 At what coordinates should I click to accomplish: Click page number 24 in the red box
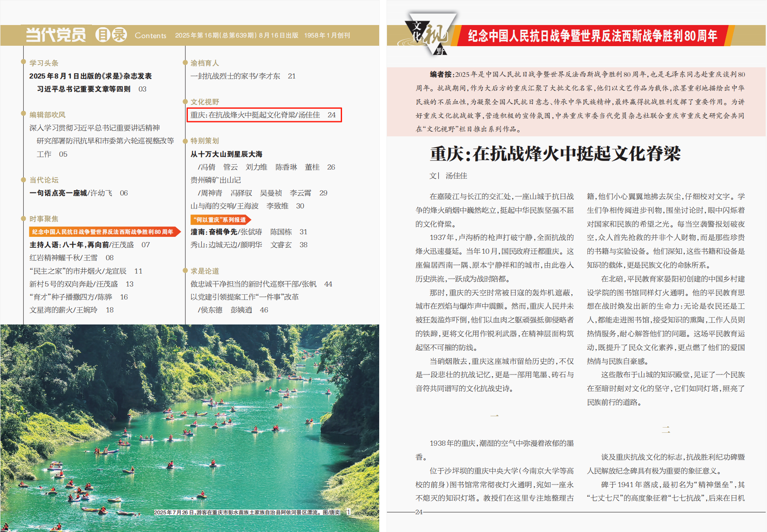[332, 115]
